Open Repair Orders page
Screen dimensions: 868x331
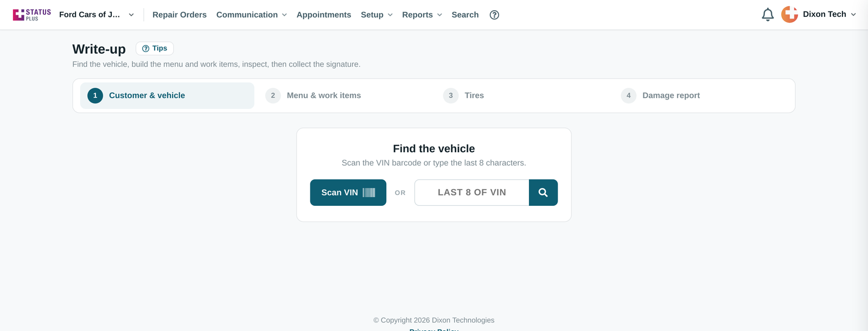click(180, 15)
